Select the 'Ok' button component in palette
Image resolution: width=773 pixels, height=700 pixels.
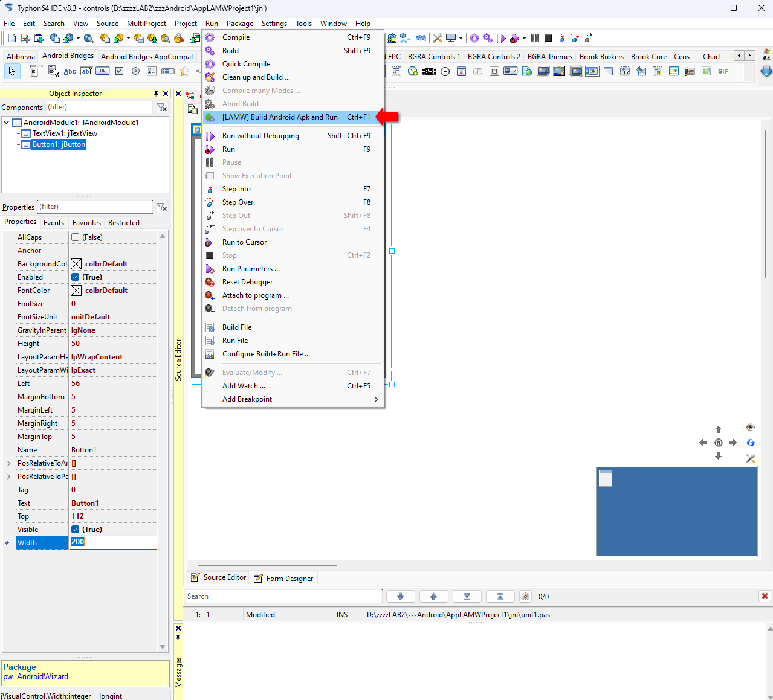click(x=103, y=71)
